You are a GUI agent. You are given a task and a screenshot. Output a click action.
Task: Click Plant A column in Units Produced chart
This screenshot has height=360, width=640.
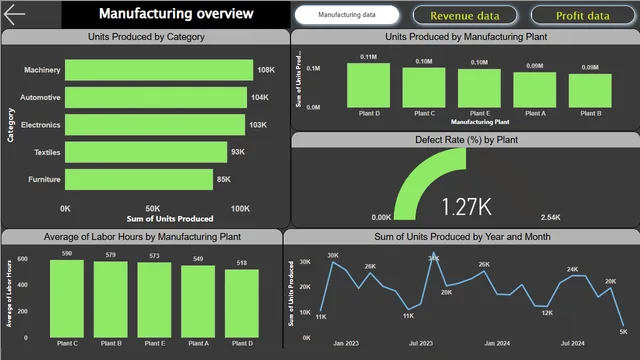click(535, 90)
